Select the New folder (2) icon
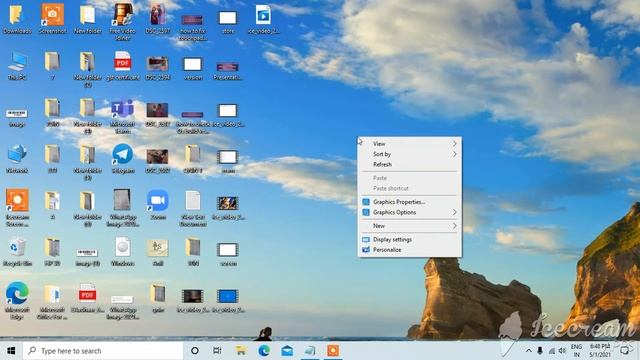The image size is (640, 360). tap(87, 69)
